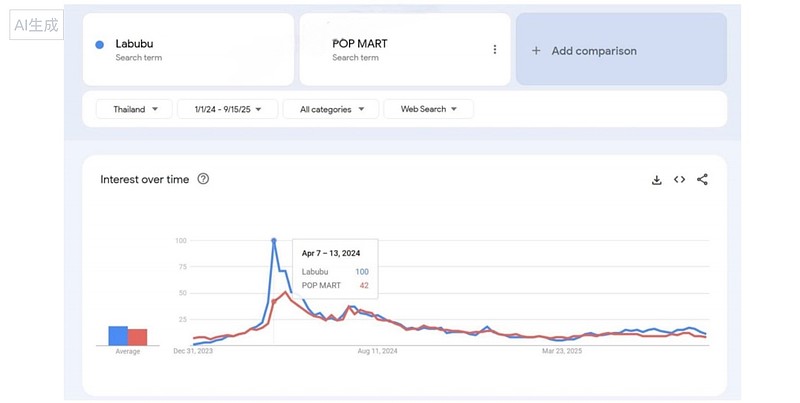This screenshot has height=403, width=800.
Task: Edit the POP MART search term
Action: (359, 44)
